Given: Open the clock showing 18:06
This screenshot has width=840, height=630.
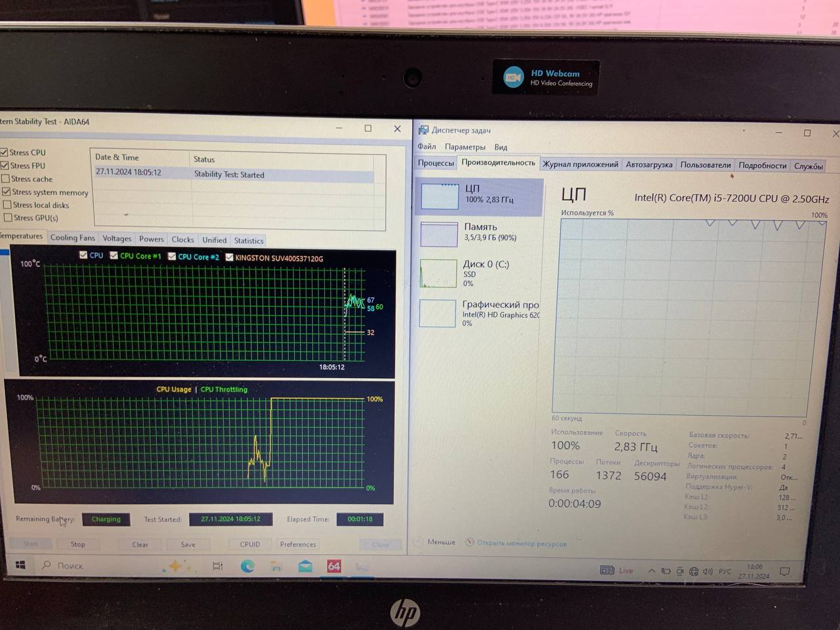Looking at the screenshot, I should (x=753, y=571).
